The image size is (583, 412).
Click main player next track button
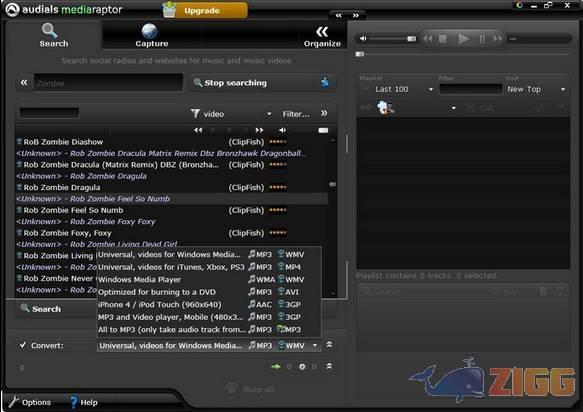[497, 38]
